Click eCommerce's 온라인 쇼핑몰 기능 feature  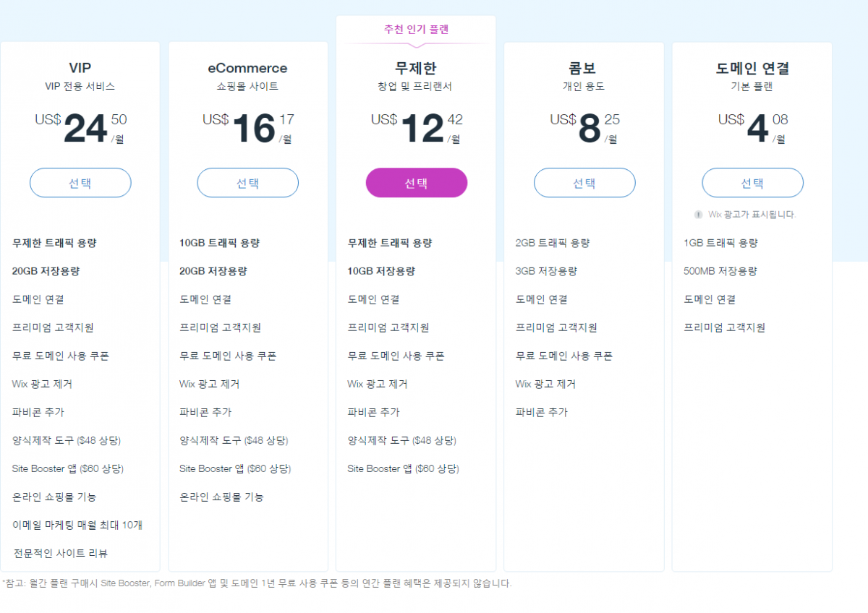221,497
